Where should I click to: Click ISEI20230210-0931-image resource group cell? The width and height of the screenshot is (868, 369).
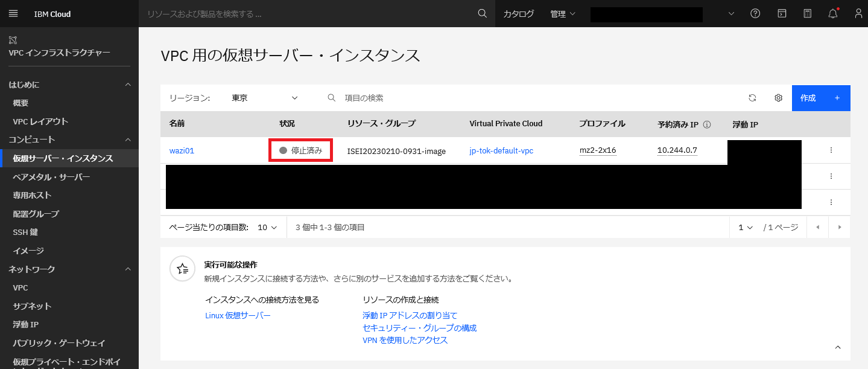(x=396, y=151)
